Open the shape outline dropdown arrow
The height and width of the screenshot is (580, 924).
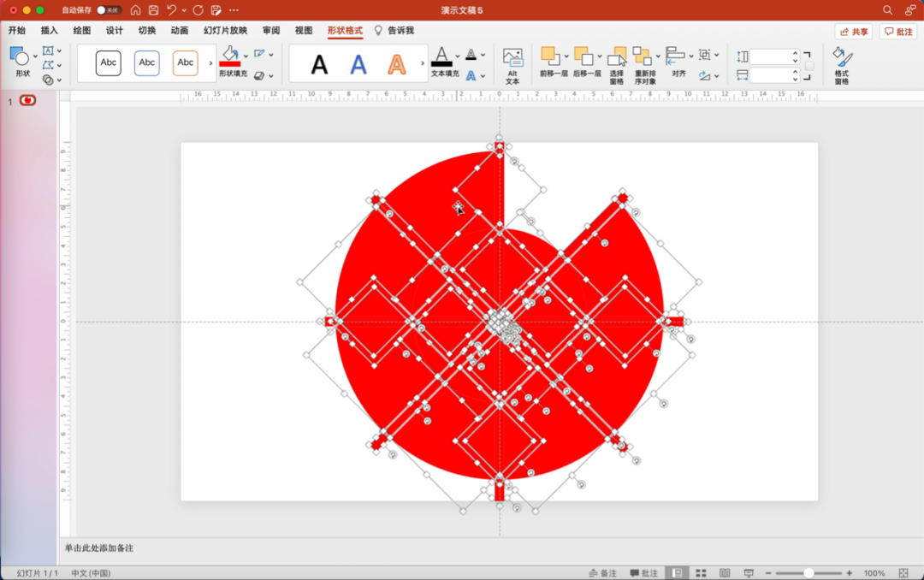tap(271, 54)
